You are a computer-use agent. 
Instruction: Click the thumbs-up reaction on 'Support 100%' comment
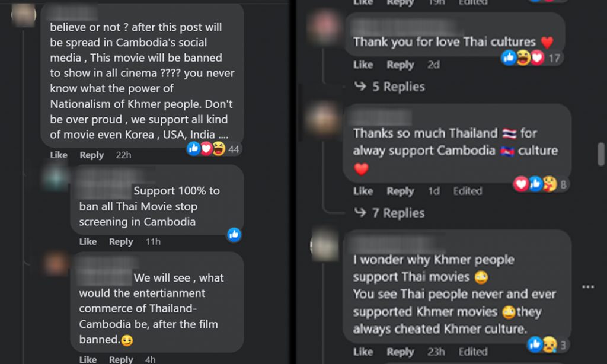pos(234,235)
